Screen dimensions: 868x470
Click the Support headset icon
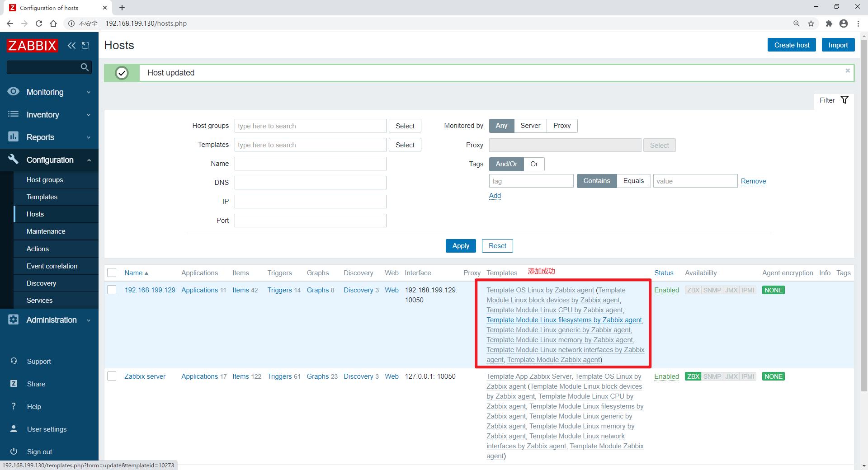(14, 361)
